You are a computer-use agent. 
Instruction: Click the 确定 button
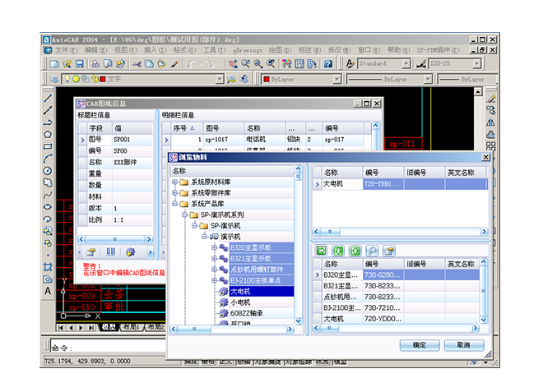[420, 345]
